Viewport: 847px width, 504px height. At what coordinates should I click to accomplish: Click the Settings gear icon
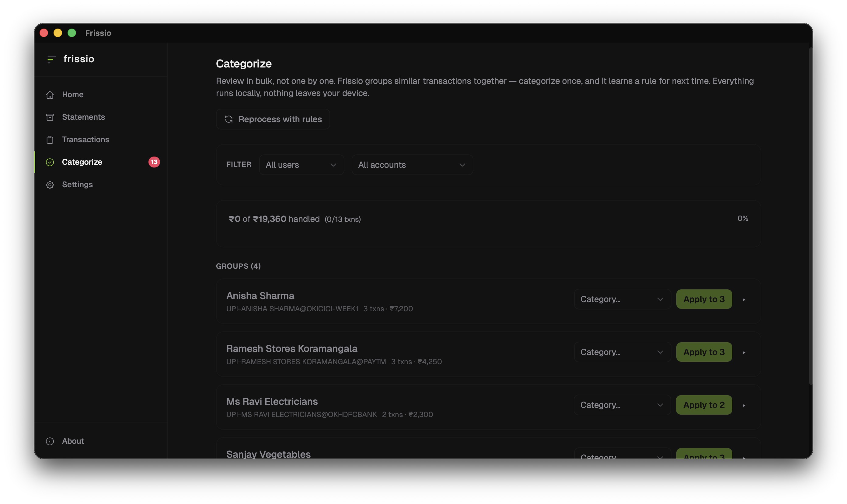click(x=50, y=185)
